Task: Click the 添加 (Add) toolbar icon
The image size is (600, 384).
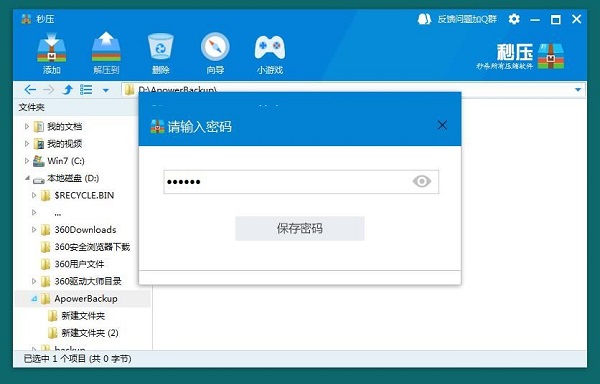Action: click(52, 47)
